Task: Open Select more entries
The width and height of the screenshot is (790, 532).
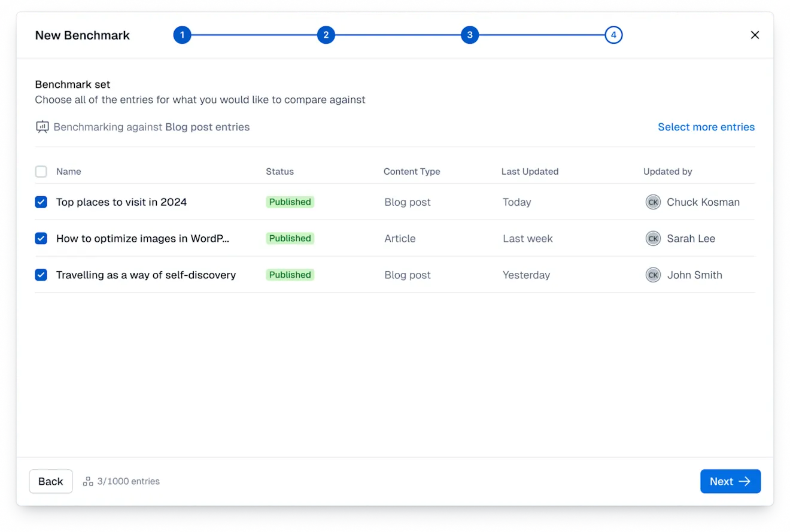Action: pyautogui.click(x=706, y=127)
